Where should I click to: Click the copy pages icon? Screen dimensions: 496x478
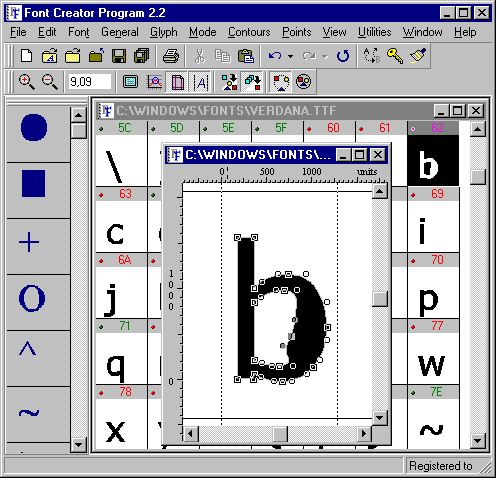click(x=223, y=56)
